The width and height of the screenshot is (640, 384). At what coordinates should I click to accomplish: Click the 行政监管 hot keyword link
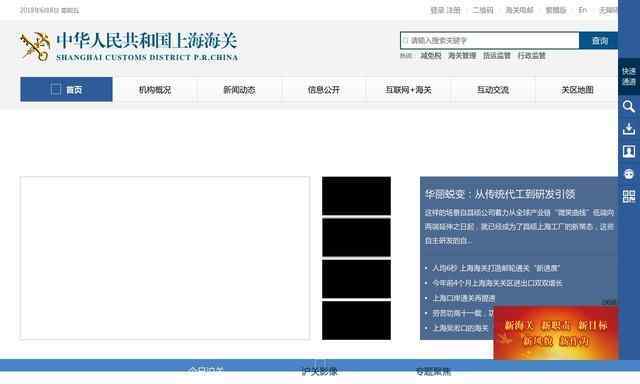531,55
